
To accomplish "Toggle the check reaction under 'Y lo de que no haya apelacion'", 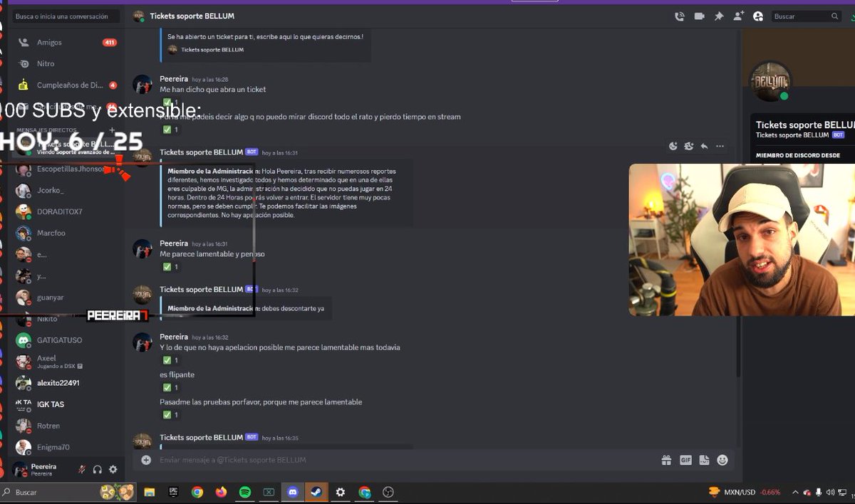I will click(170, 360).
